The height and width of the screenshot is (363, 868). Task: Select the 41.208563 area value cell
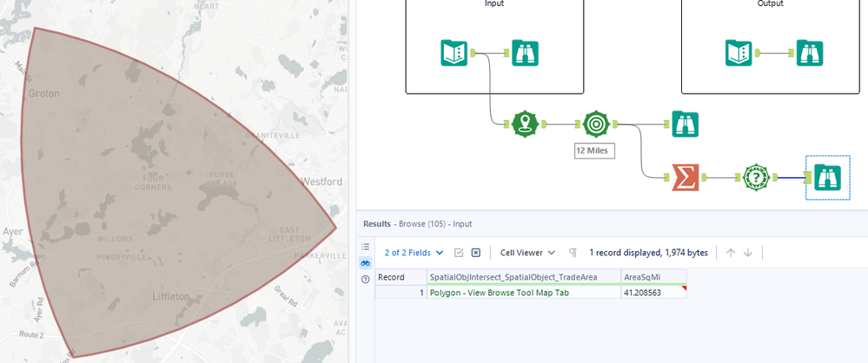(653, 292)
